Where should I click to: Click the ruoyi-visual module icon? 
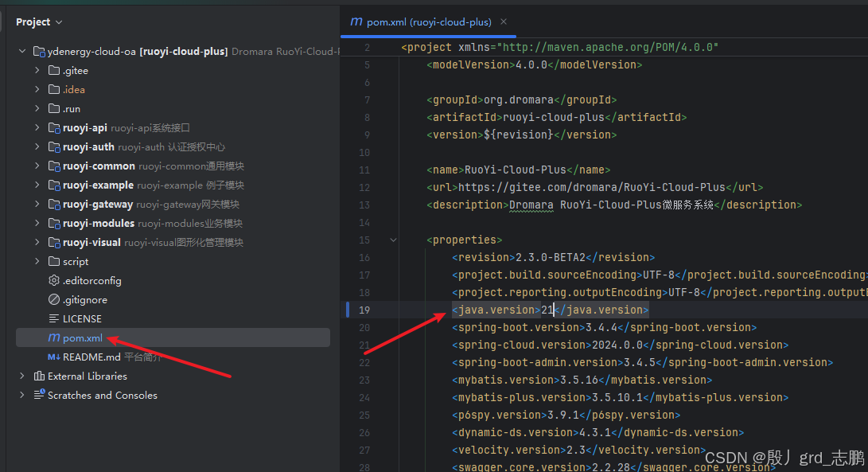[x=53, y=243]
